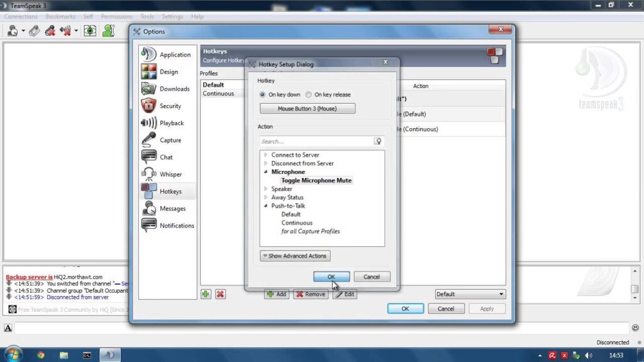The width and height of the screenshot is (644, 362).
Task: Click the action Search field
Action: pyautogui.click(x=316, y=141)
